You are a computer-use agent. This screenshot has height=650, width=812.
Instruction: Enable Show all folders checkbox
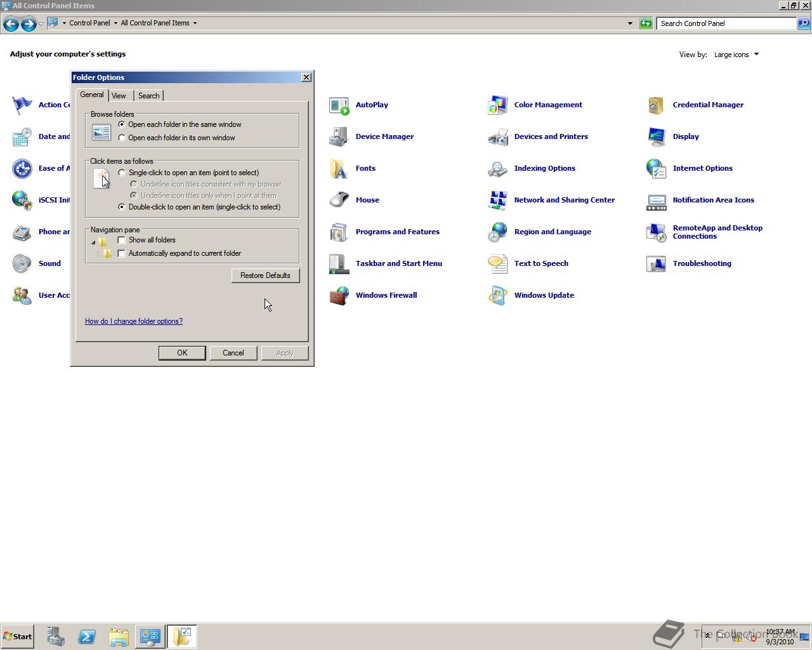click(x=122, y=240)
